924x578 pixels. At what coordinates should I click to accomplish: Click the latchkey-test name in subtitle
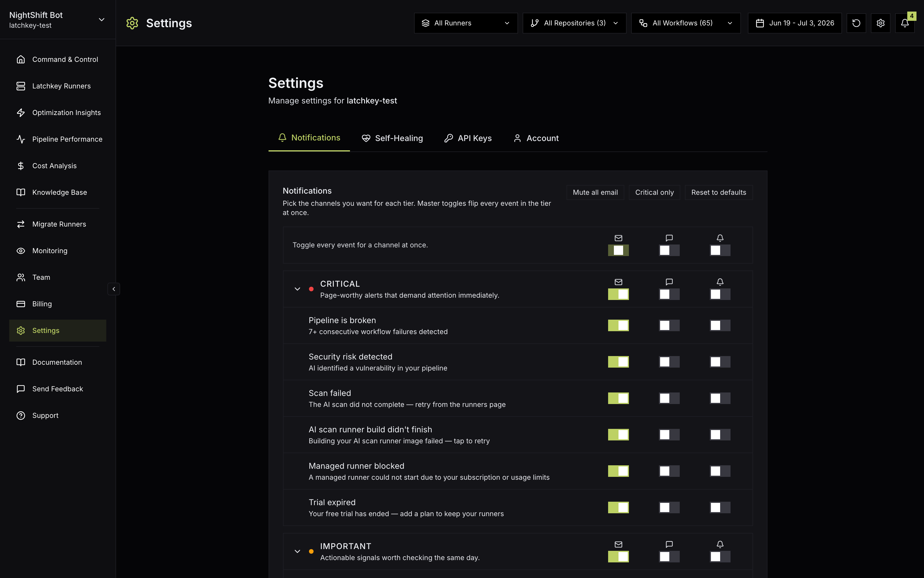(x=372, y=101)
